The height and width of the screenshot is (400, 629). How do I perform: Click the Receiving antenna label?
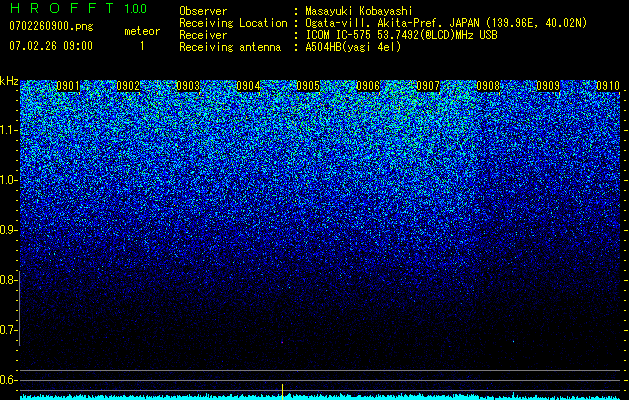pos(230,47)
